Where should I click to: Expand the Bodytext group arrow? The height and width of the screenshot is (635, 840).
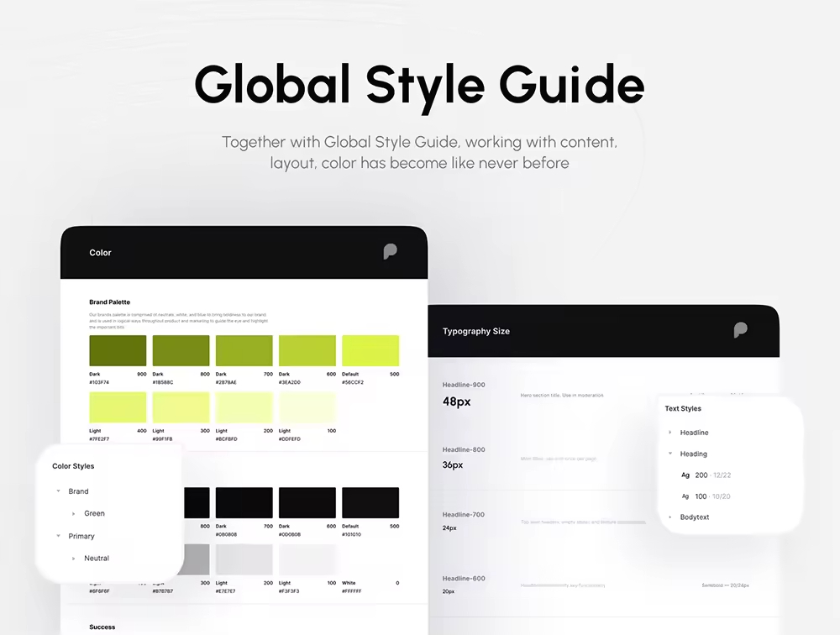pos(669,517)
